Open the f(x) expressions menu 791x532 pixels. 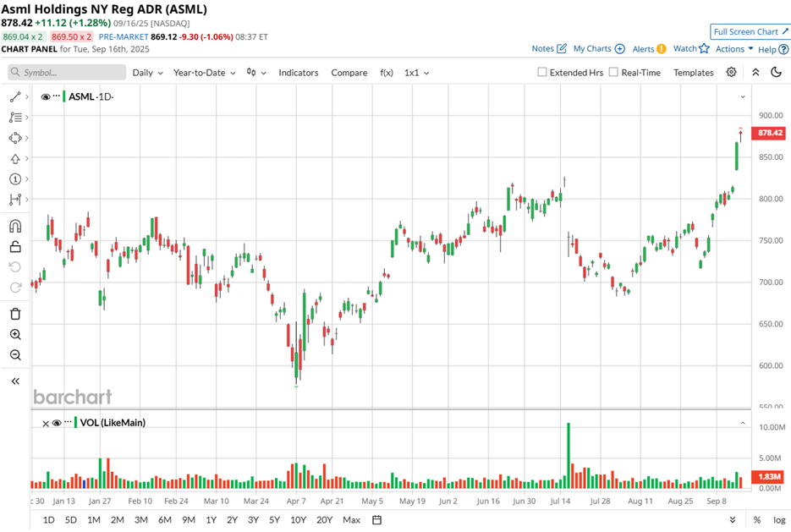pyautogui.click(x=387, y=73)
